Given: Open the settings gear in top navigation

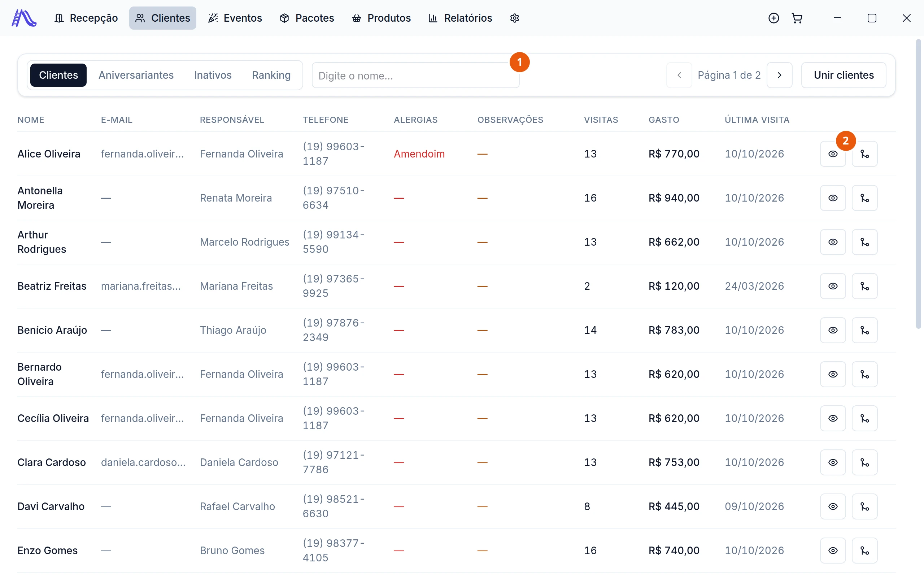Looking at the screenshot, I should coord(514,18).
